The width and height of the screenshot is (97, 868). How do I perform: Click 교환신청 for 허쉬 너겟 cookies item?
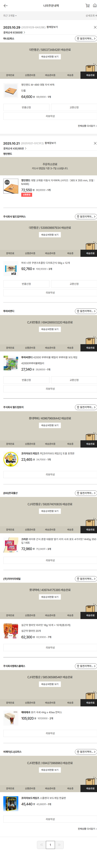pos(74,284)
